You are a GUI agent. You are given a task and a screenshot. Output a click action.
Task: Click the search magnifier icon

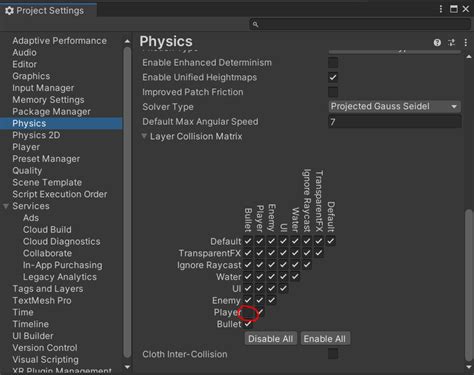(x=255, y=24)
